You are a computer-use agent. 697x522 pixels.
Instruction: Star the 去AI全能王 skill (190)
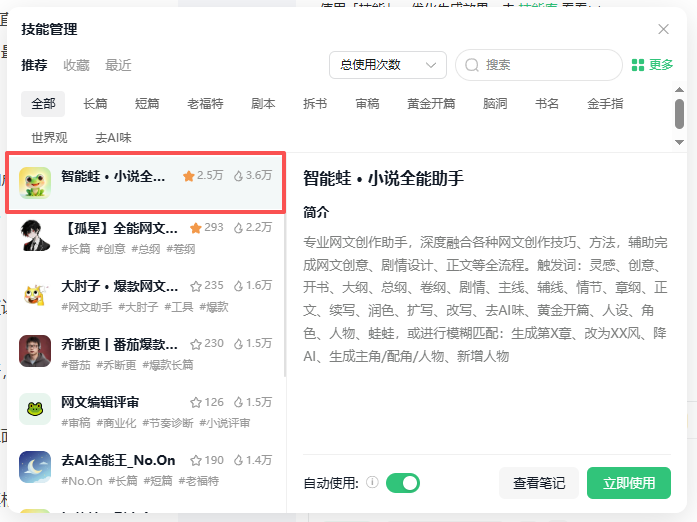click(x=196, y=461)
